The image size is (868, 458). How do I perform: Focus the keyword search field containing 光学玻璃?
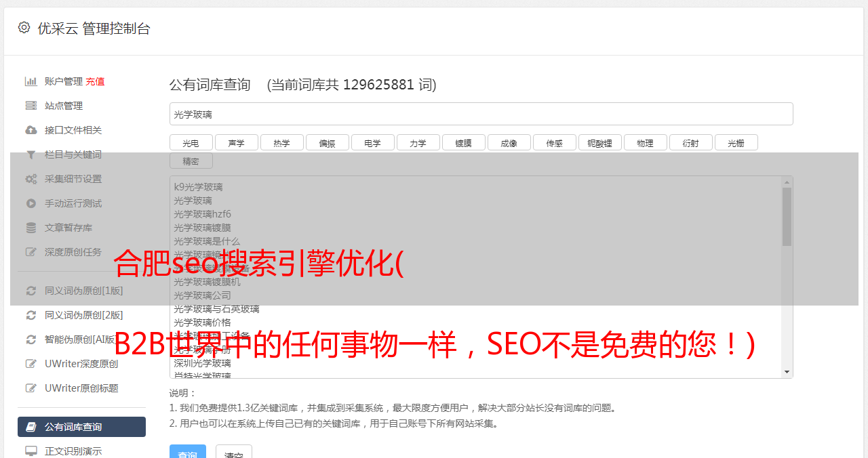point(481,114)
